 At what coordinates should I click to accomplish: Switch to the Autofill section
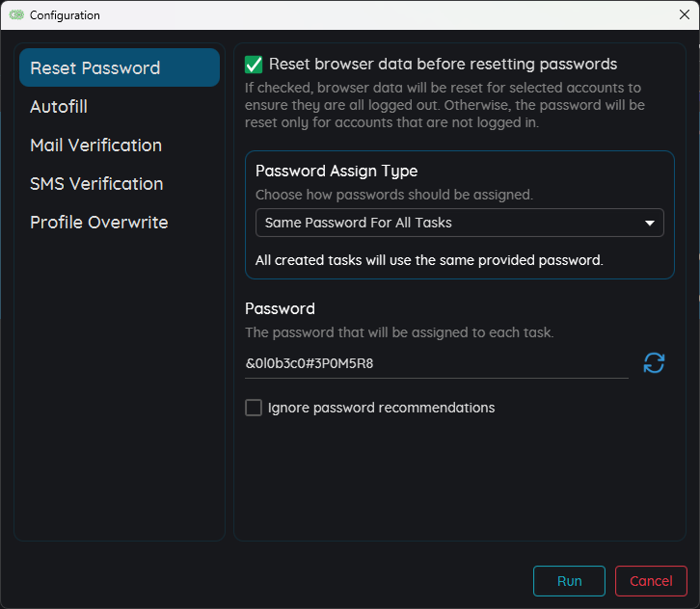click(59, 107)
